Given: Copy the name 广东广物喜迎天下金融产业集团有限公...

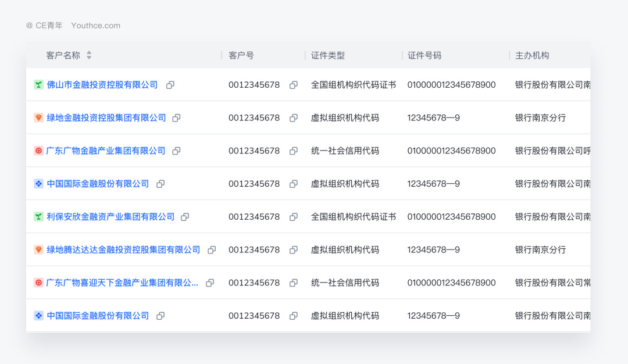Looking at the screenshot, I should pyautogui.click(x=210, y=283).
